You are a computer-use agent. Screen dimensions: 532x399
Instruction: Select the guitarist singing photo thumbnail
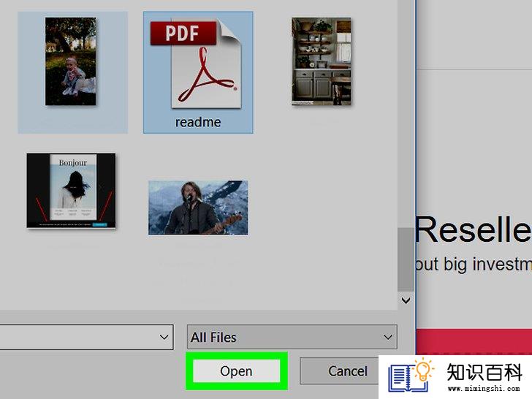tap(198, 208)
